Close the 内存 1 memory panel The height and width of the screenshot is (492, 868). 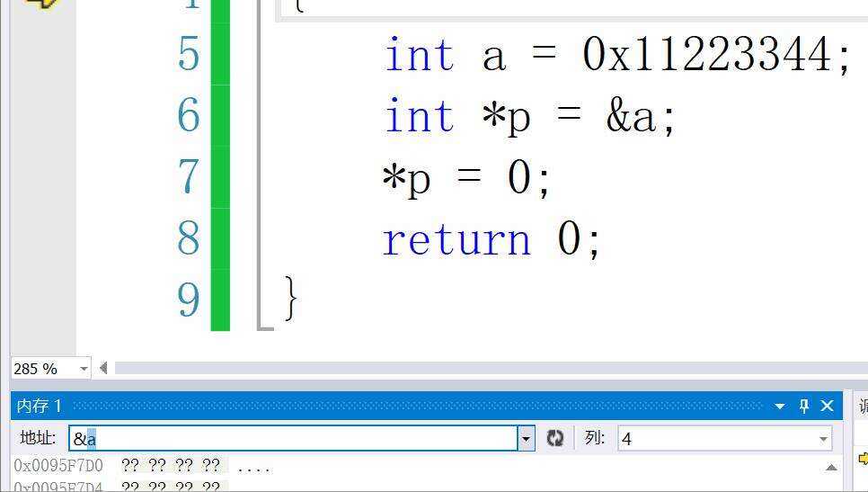[828, 406]
